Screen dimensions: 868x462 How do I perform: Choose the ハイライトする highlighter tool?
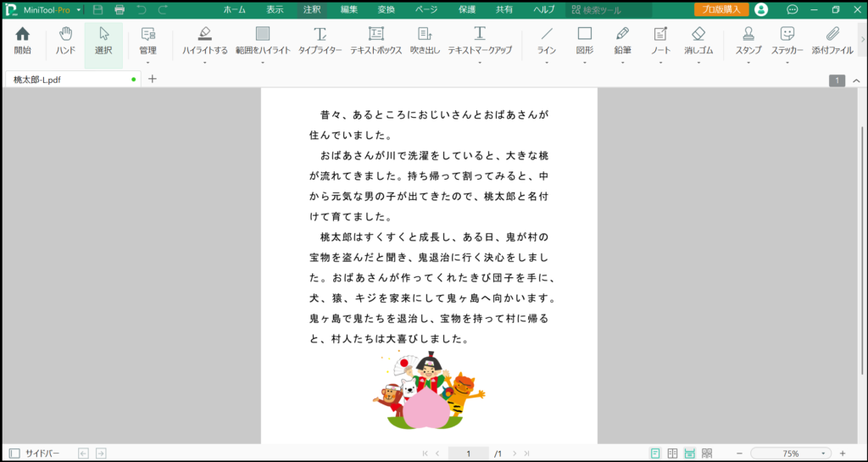coord(205,42)
